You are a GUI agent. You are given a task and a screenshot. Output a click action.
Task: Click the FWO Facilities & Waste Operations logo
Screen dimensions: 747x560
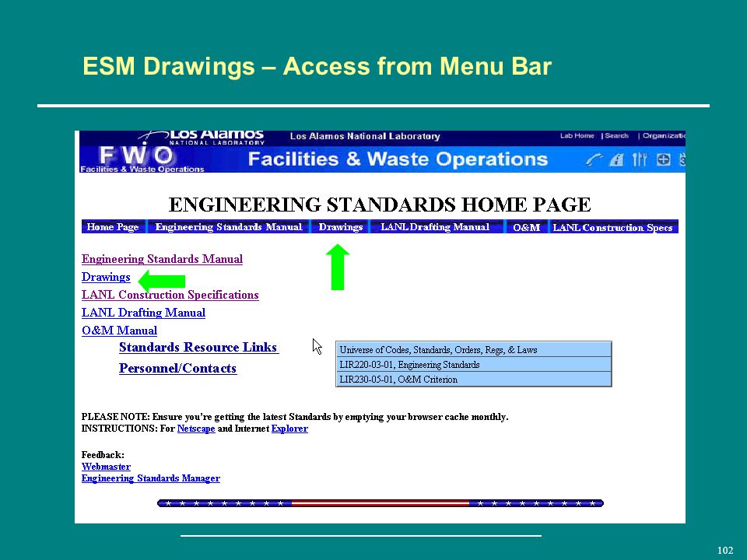[142, 159]
